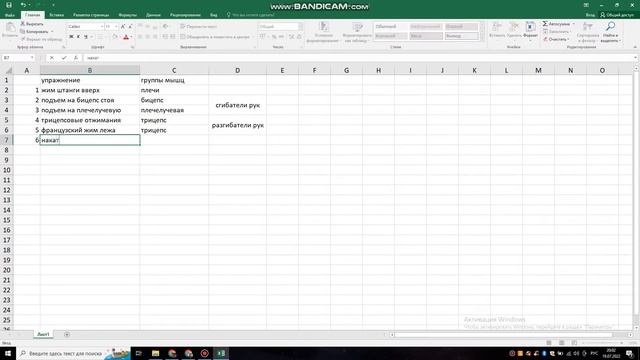Open Format as Table gallery
This screenshot has width=640, height=360.
click(357, 33)
